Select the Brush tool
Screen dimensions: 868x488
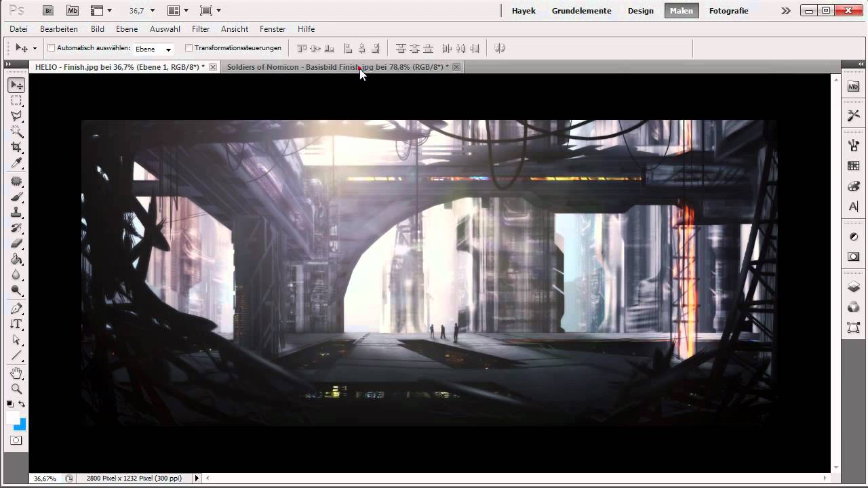tap(16, 197)
